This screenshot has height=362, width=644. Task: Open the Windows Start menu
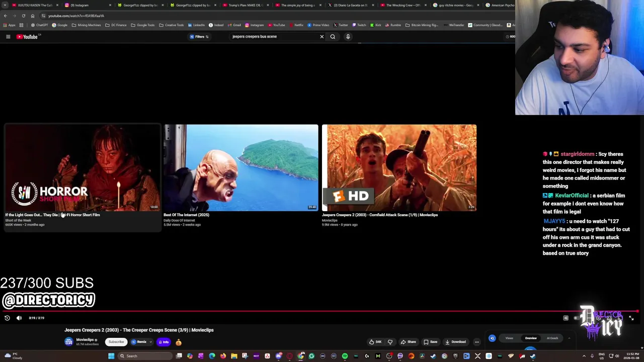[111, 356]
